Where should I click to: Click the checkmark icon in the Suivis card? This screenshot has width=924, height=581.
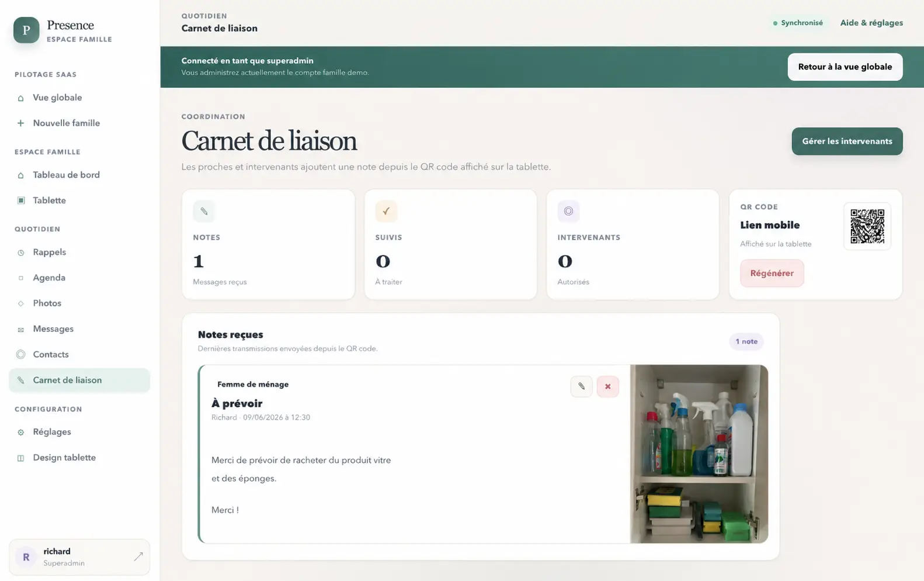click(386, 211)
